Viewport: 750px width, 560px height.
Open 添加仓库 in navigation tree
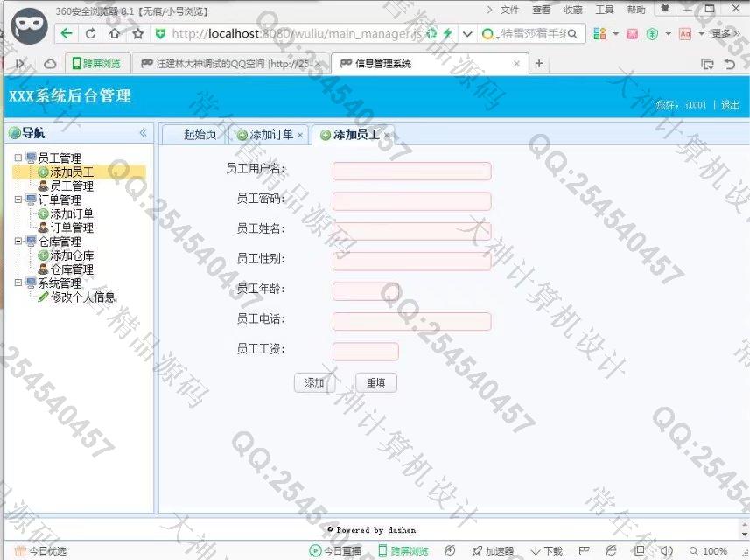point(72,255)
